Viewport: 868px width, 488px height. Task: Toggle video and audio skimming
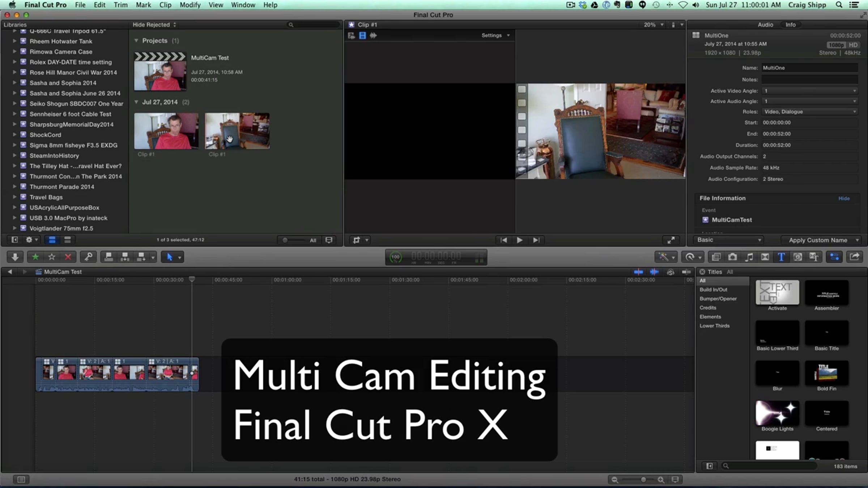pyautogui.click(x=638, y=272)
